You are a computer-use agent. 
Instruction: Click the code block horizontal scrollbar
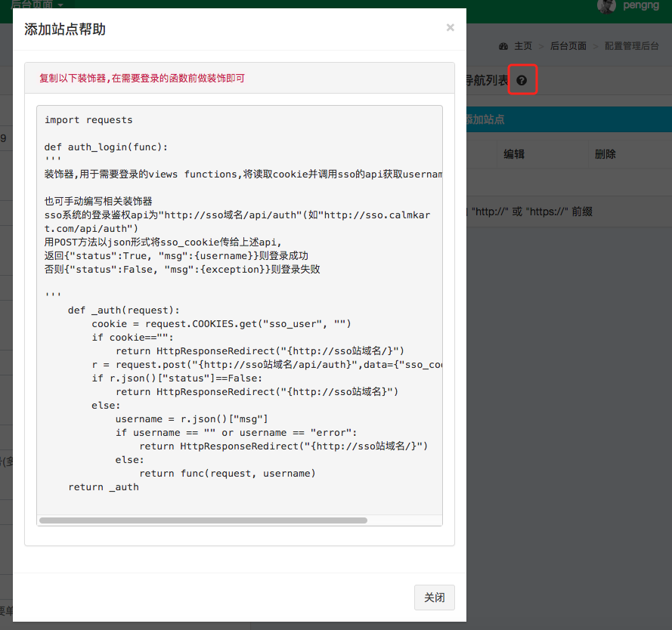(x=203, y=520)
